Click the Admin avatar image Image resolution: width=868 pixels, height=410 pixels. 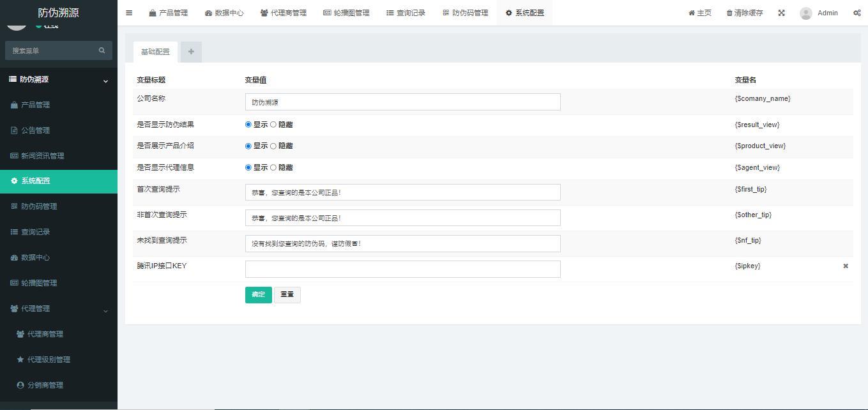click(x=806, y=13)
